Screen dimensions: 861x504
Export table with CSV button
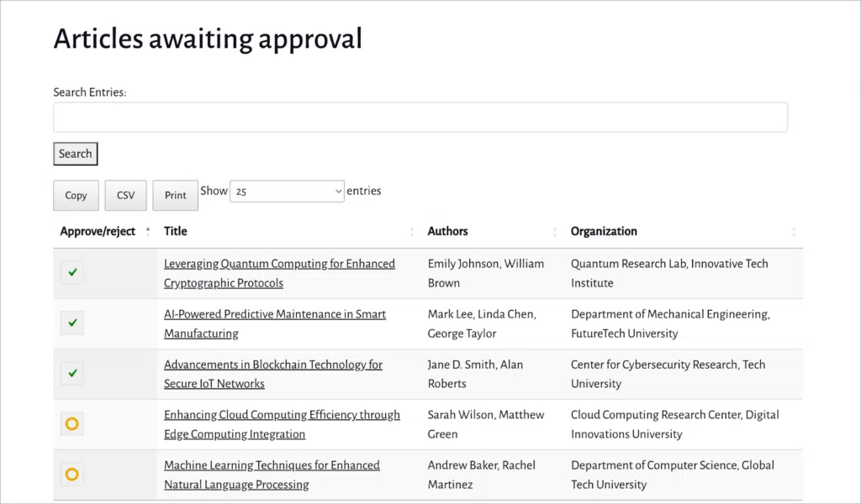tap(126, 195)
